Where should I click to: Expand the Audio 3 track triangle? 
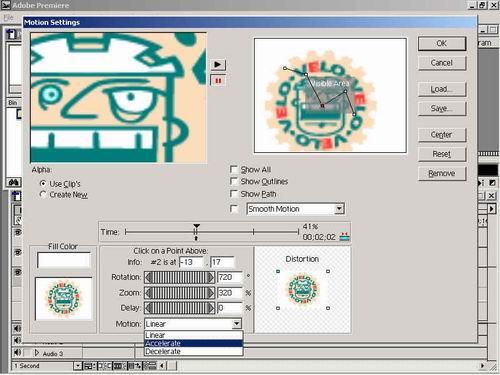(x=37, y=353)
